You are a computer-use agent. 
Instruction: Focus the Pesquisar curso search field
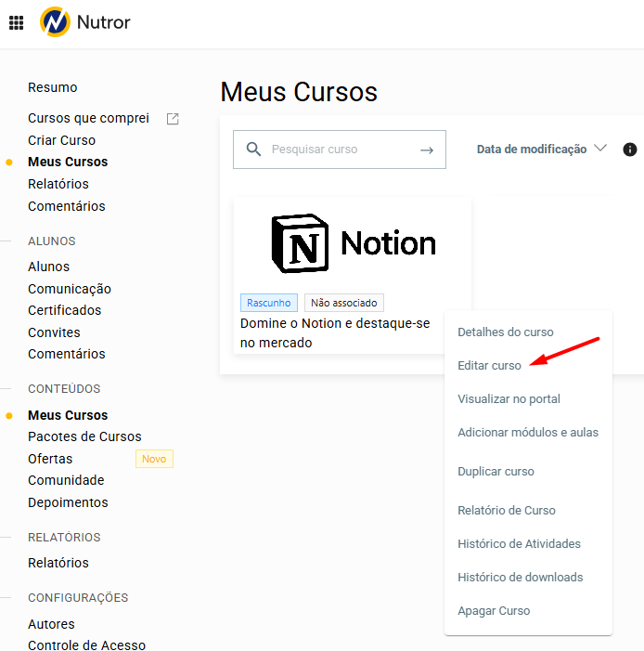click(340, 150)
